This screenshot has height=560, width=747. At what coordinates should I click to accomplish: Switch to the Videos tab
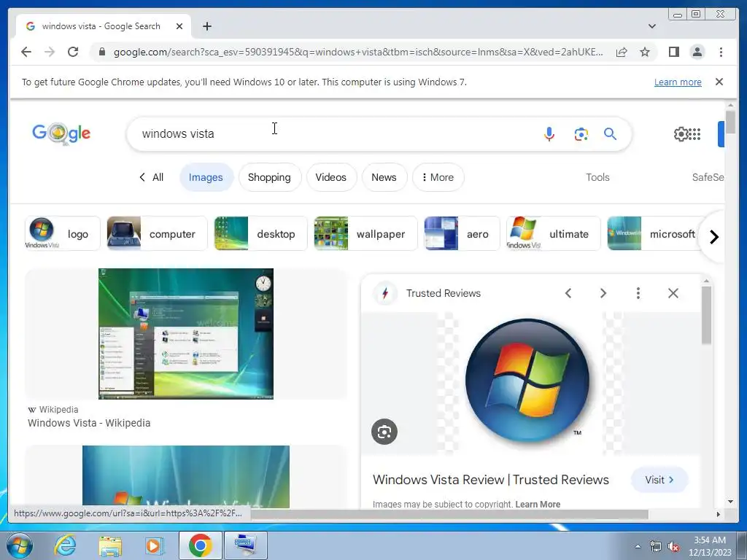pyautogui.click(x=330, y=177)
